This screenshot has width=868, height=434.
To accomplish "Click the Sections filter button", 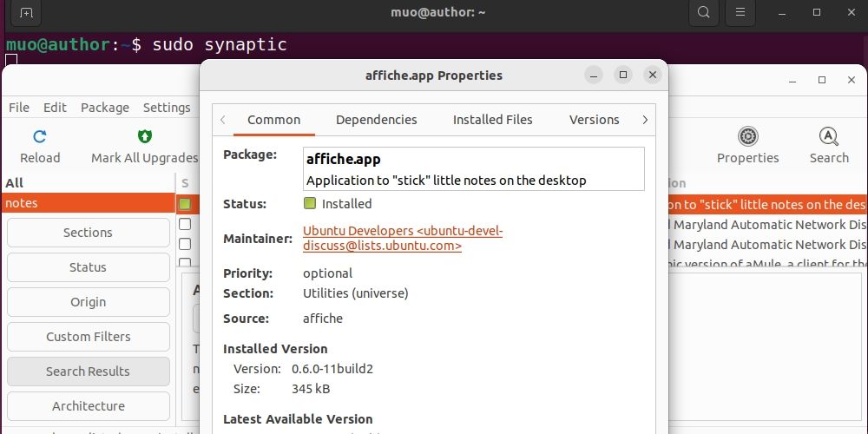I will coord(88,233).
